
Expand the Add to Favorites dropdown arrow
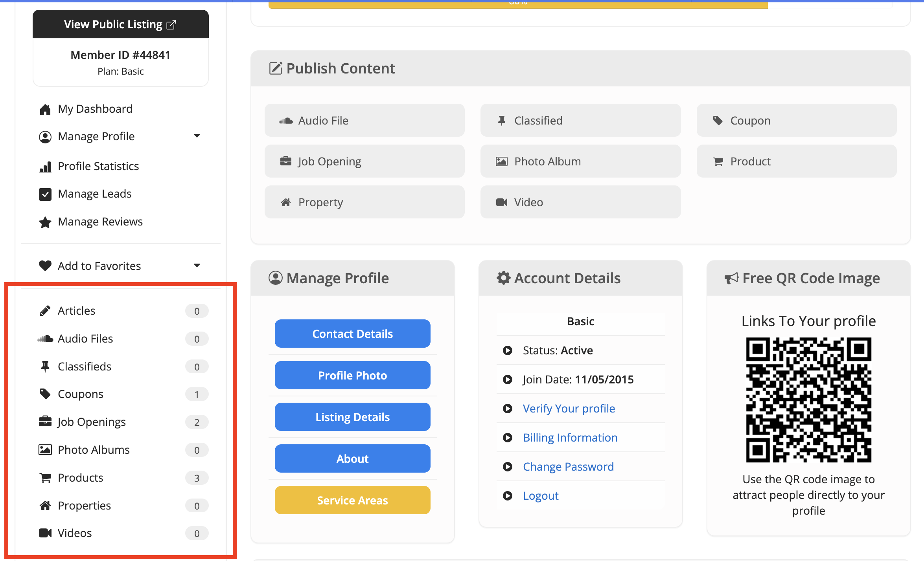point(197,266)
